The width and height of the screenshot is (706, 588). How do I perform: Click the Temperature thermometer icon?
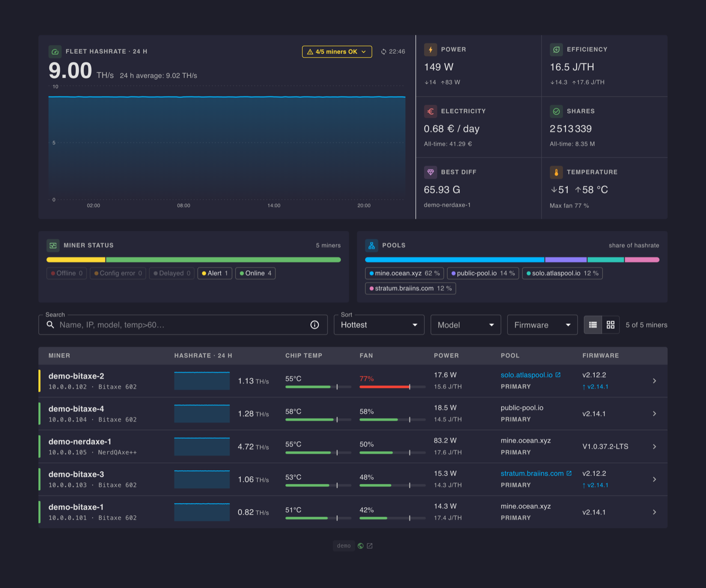click(556, 172)
